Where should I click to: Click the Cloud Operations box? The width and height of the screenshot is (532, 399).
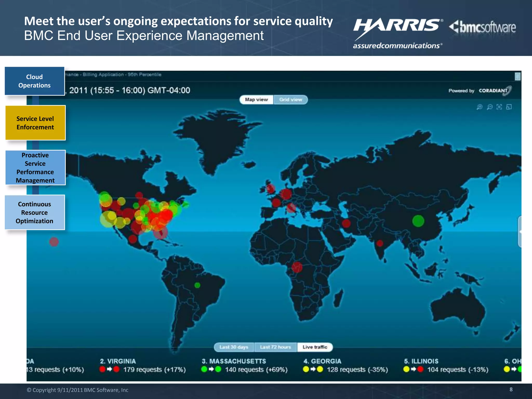(35, 81)
